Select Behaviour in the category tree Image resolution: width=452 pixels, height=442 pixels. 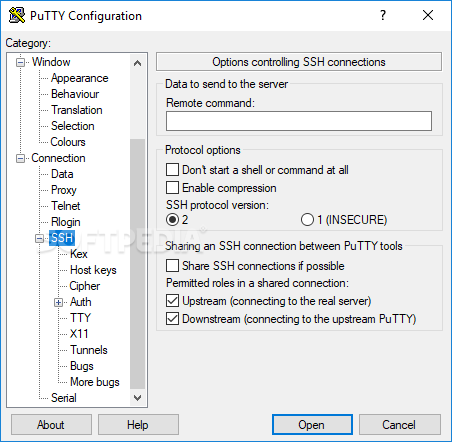75,94
